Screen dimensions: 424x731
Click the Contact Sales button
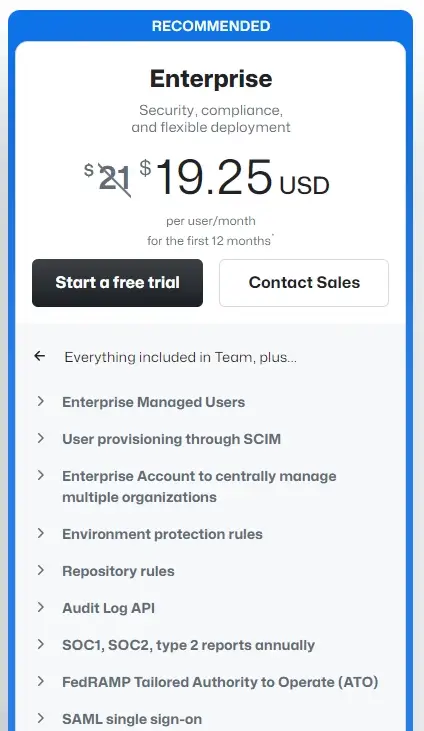click(304, 283)
